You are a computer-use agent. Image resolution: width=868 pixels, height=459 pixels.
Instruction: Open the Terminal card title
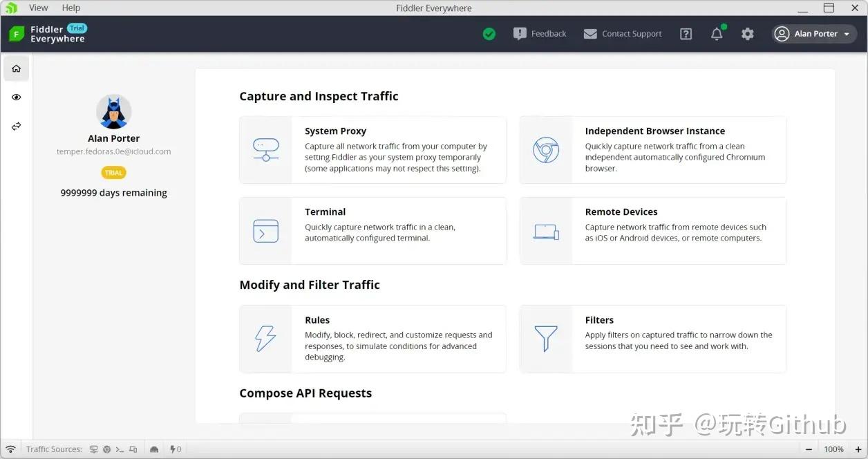pyautogui.click(x=325, y=212)
